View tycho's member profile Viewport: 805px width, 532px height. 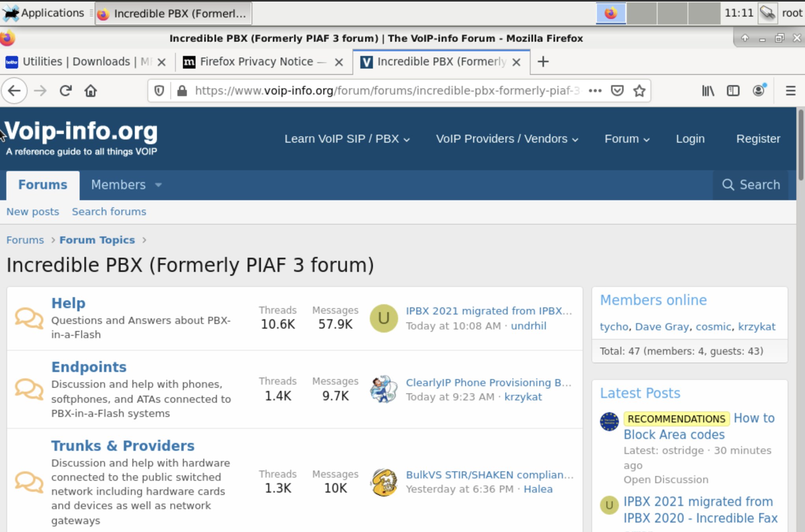pos(614,327)
